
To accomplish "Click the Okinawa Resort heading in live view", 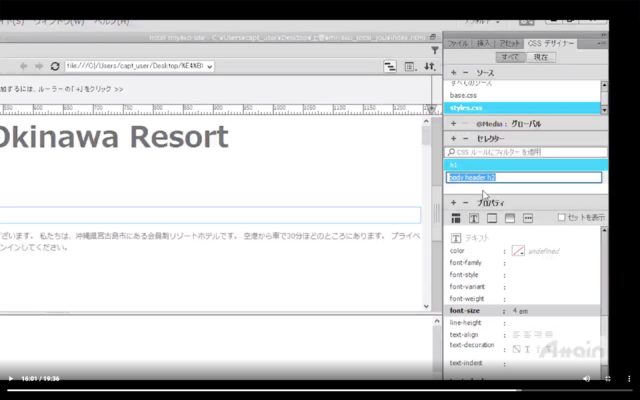I will (x=113, y=137).
